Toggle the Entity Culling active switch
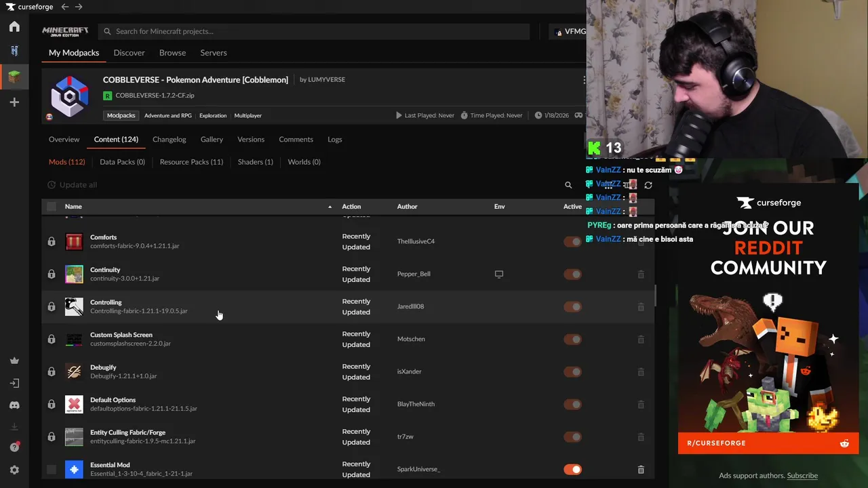 point(572,436)
